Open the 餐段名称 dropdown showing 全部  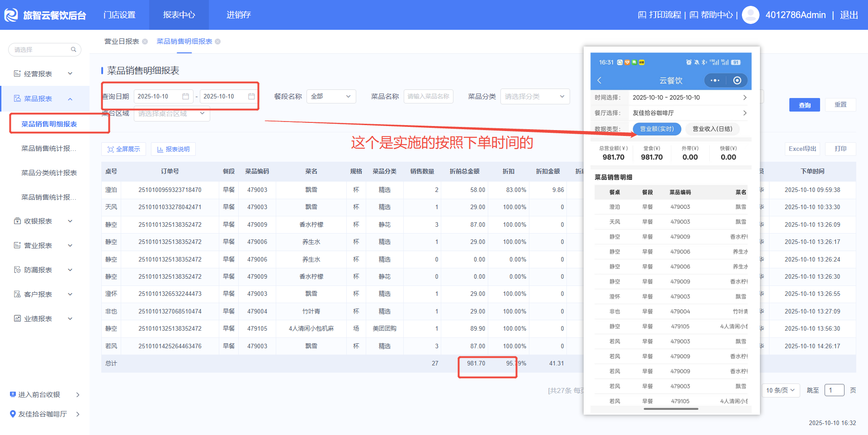click(x=331, y=96)
